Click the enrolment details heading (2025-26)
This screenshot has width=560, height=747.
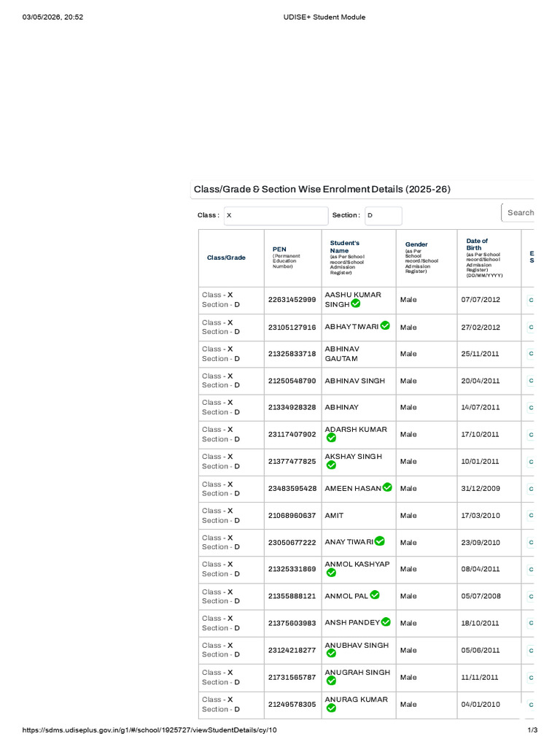(x=322, y=189)
